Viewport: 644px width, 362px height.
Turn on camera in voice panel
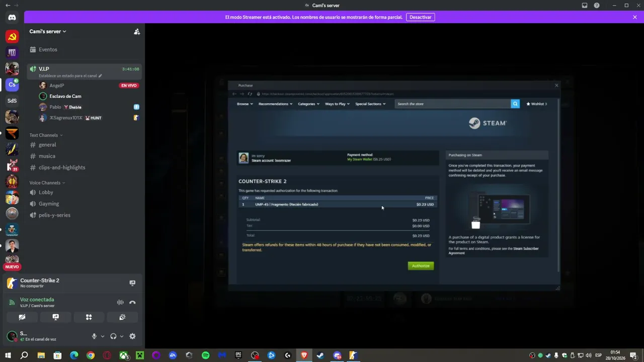coord(22,317)
